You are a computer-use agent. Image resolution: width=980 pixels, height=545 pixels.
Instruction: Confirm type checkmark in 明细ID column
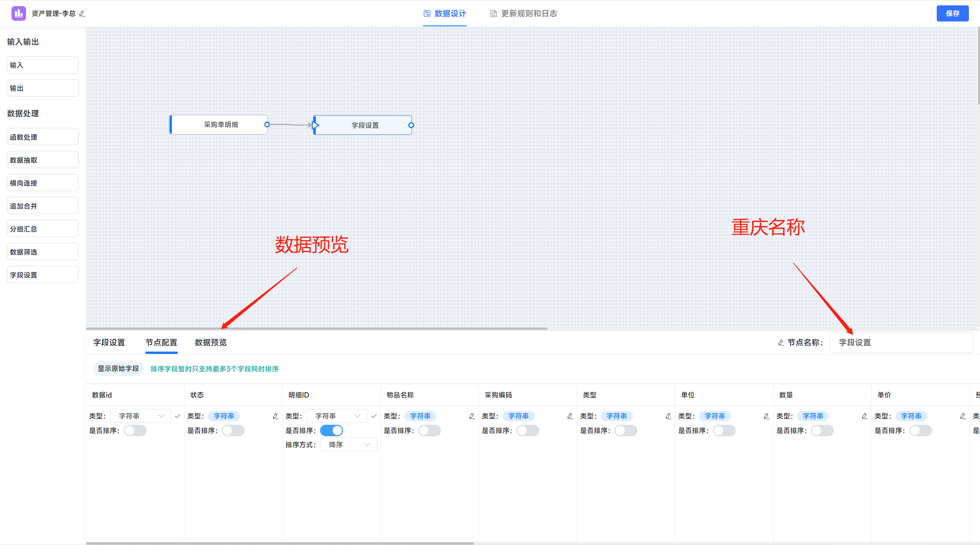coord(374,416)
